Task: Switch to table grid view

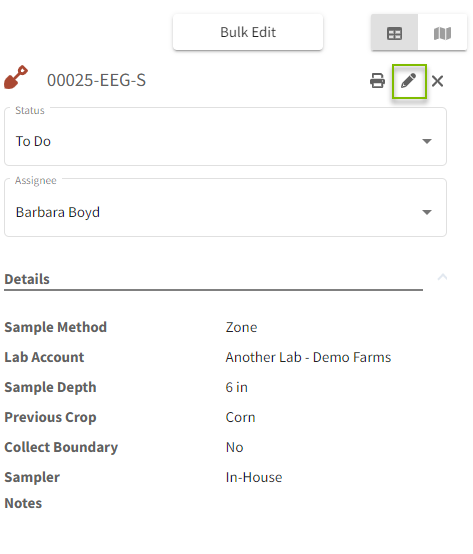Action: click(x=394, y=33)
